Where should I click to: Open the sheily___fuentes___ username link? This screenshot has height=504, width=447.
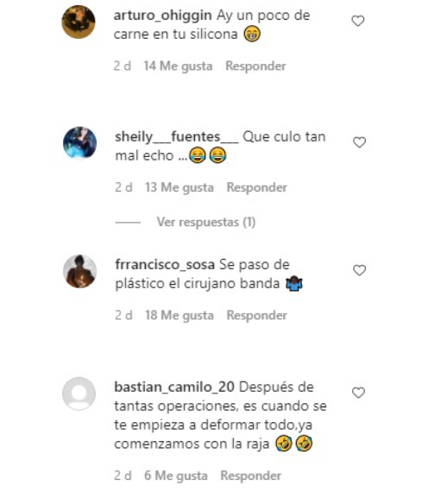click(177, 137)
